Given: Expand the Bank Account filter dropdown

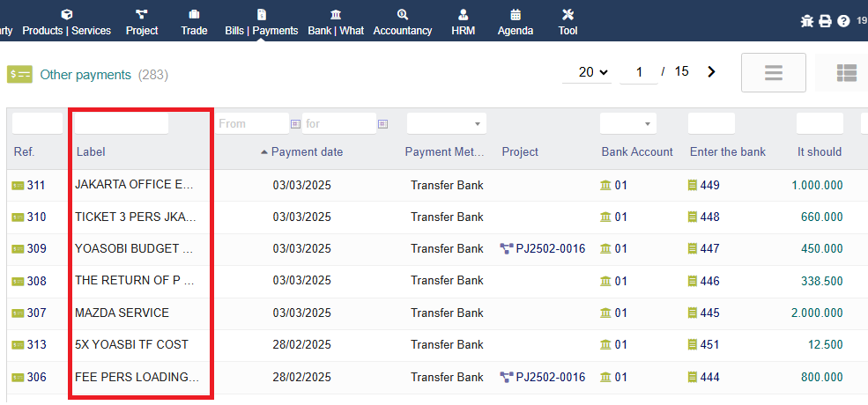Looking at the screenshot, I should 627,124.
